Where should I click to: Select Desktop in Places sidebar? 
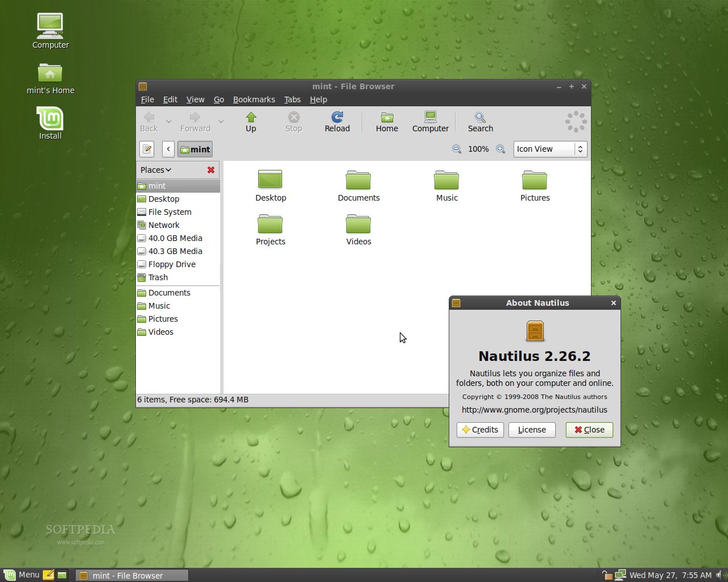pyautogui.click(x=178, y=199)
